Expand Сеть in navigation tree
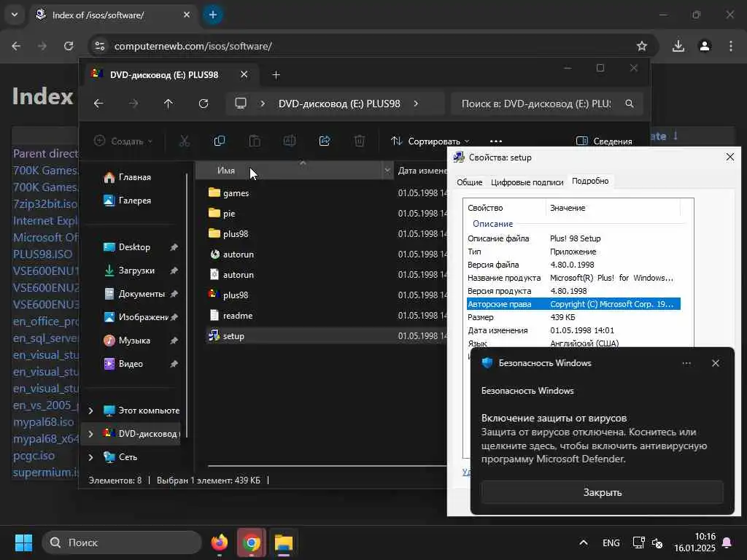Screen dimensions: 747x560 coord(90,457)
